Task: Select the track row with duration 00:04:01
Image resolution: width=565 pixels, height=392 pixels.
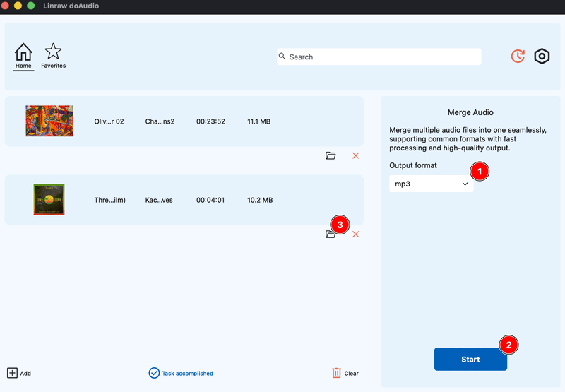Action: (x=210, y=200)
